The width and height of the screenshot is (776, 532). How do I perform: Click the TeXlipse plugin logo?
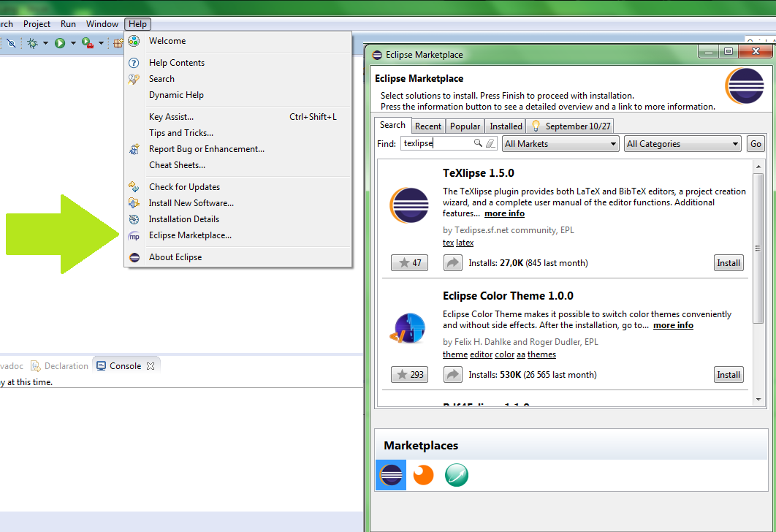[x=409, y=205]
